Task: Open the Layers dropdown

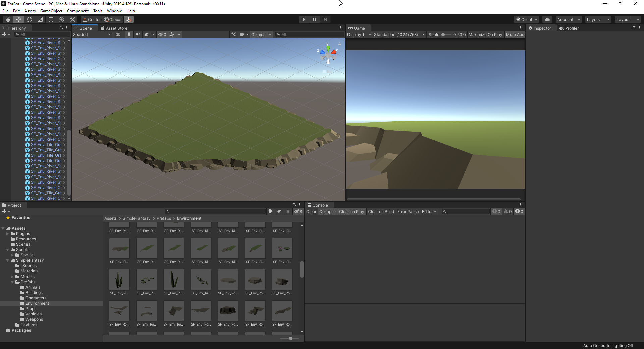Action: [598, 19]
